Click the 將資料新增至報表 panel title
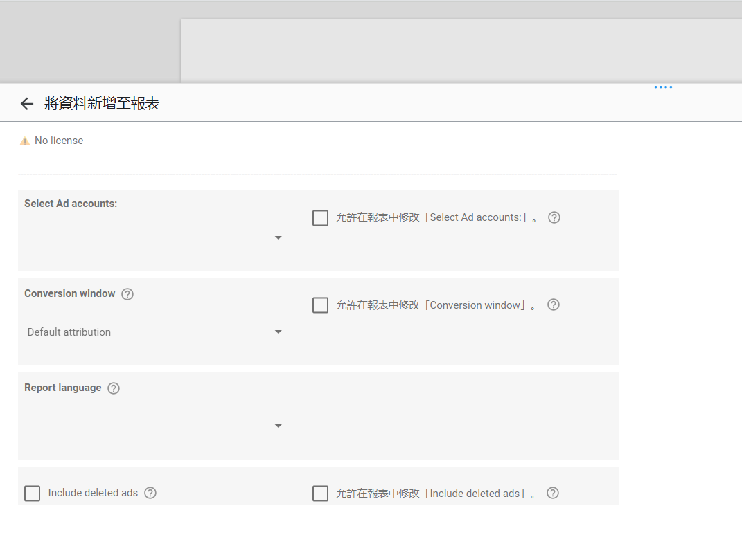The image size is (742, 560). [x=102, y=104]
